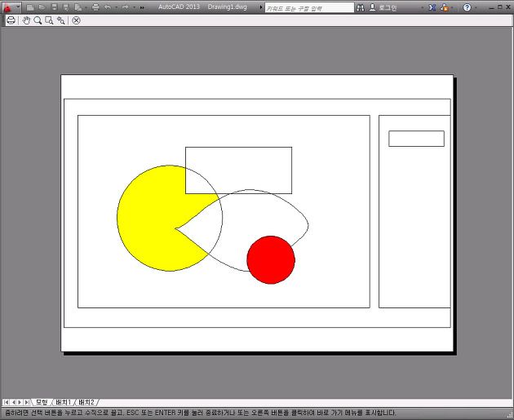
Task: Open the Help question mark icon
Action: 467,7
